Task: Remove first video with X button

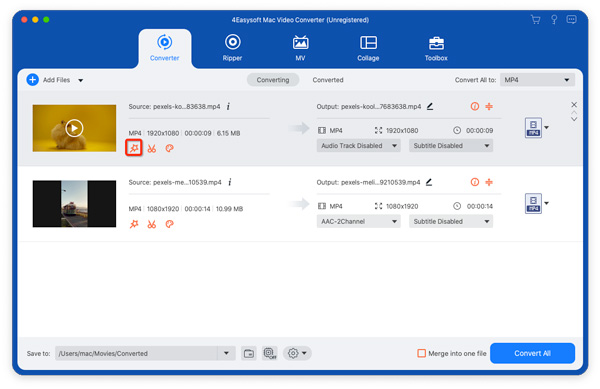Action: pyautogui.click(x=574, y=104)
